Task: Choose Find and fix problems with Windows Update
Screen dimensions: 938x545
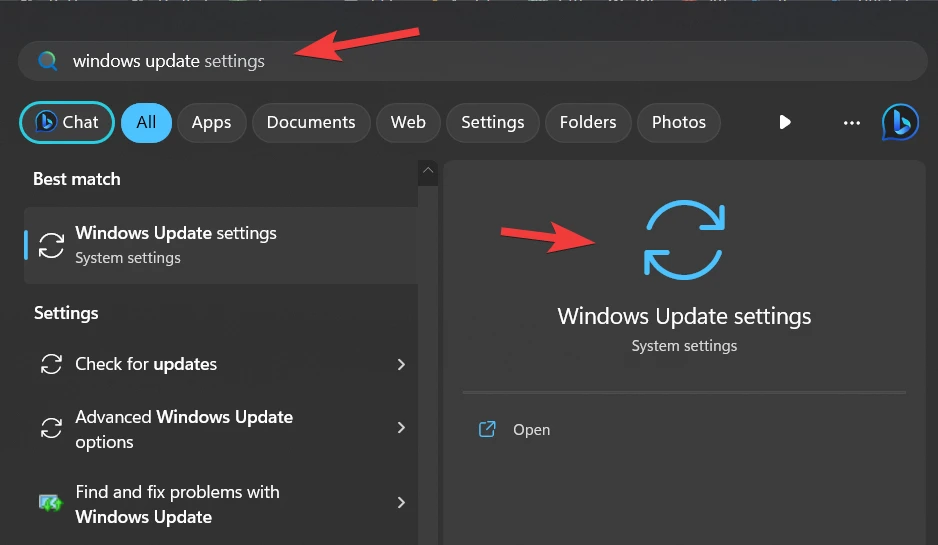Action: point(221,504)
